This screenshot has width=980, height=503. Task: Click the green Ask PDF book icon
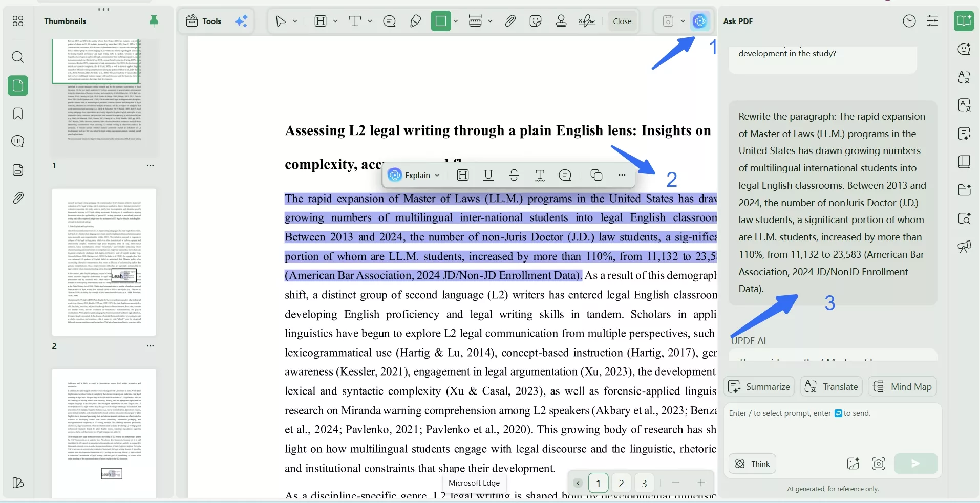pyautogui.click(x=964, y=21)
